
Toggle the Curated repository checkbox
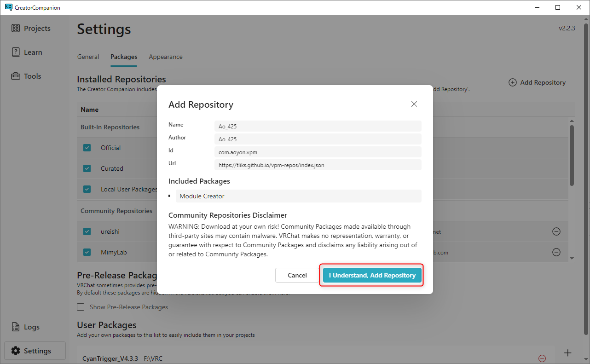tap(87, 168)
